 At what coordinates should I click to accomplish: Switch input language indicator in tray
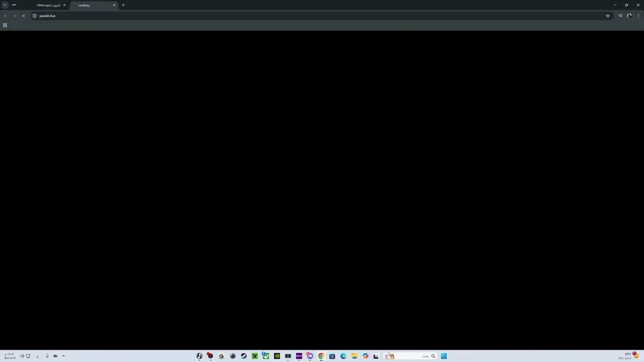coord(38,356)
